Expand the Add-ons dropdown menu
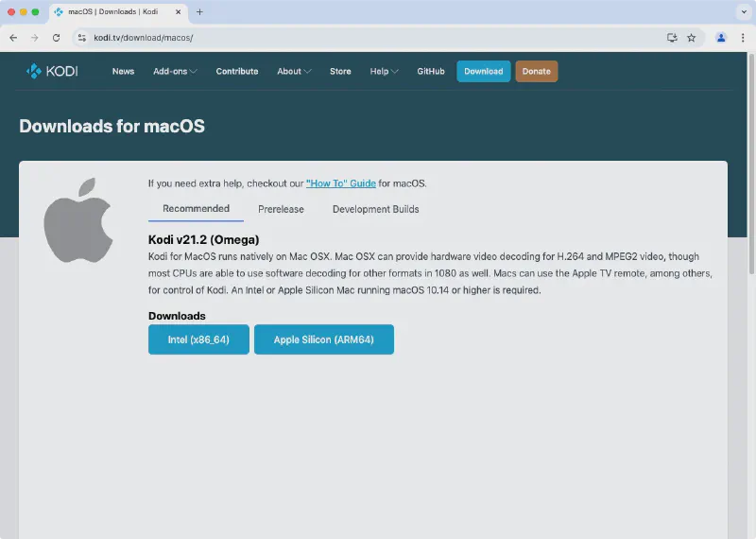The image size is (756, 539). click(175, 71)
